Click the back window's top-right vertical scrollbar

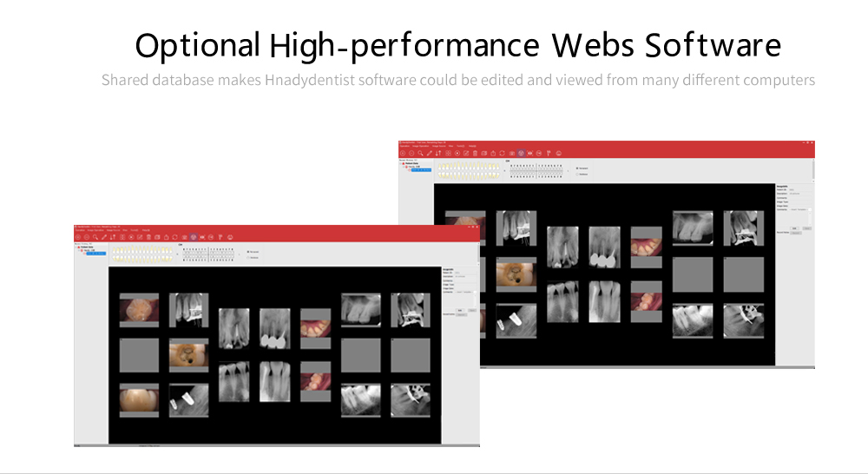pyautogui.click(x=813, y=169)
